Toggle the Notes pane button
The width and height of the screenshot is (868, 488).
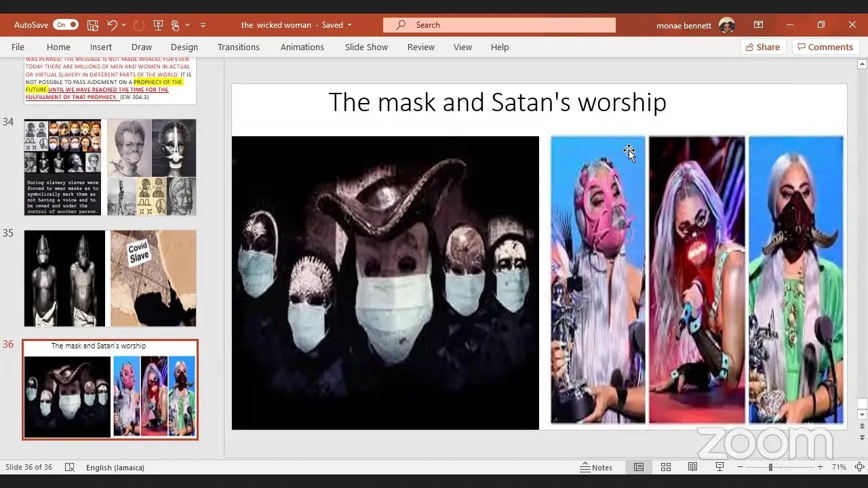[596, 468]
